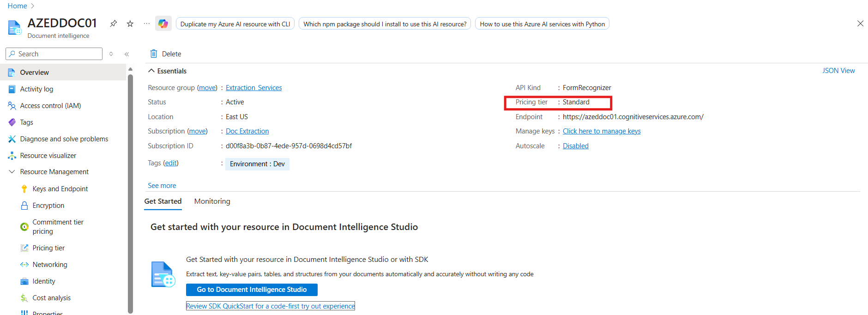Pin AZEDDOC01 resource to dashboard

[113, 24]
